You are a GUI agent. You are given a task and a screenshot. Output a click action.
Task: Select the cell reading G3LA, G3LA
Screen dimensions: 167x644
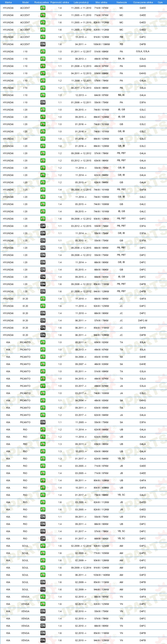[x=143, y=52]
